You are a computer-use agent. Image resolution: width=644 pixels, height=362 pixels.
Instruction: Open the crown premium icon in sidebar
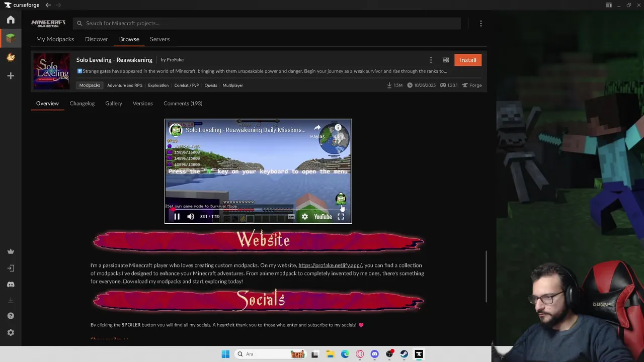(11, 251)
